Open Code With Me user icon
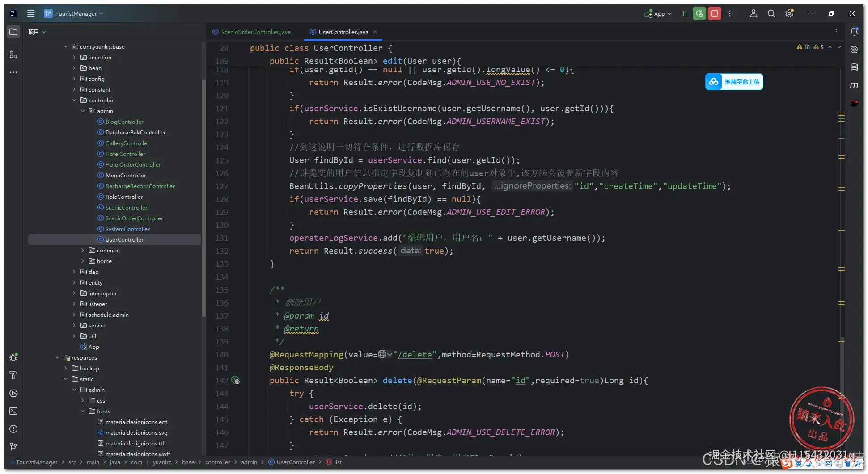This screenshot has height=474, width=868. (754, 13)
